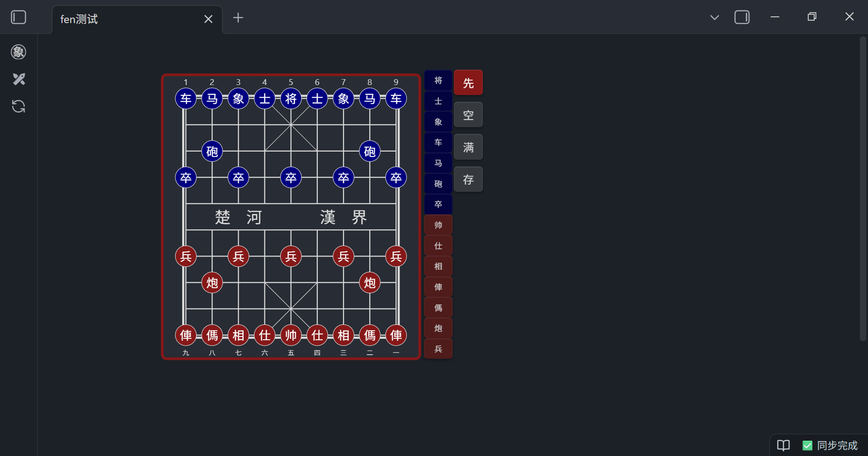Click blue 马 on file 2
Viewport: 868px width, 456px height.
pyautogui.click(x=212, y=99)
